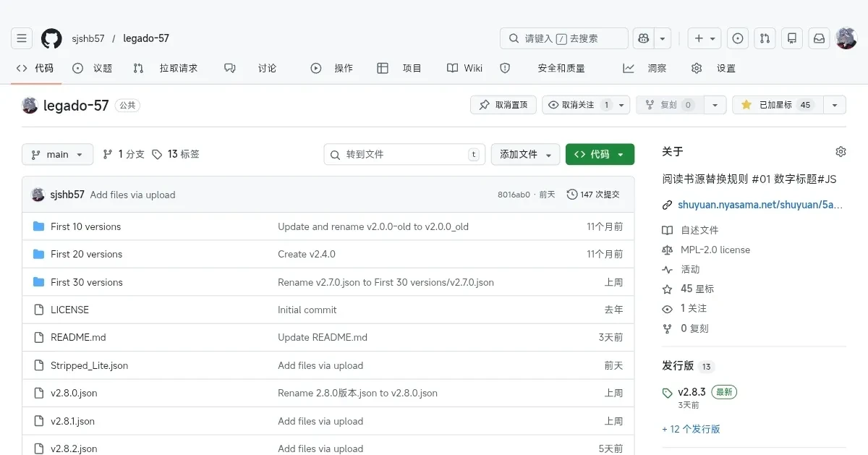Open the v2.8.2.json file

pos(74,448)
